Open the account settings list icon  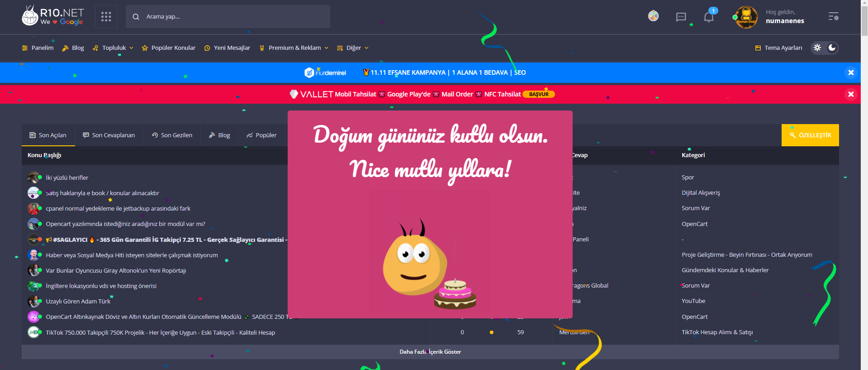(833, 17)
